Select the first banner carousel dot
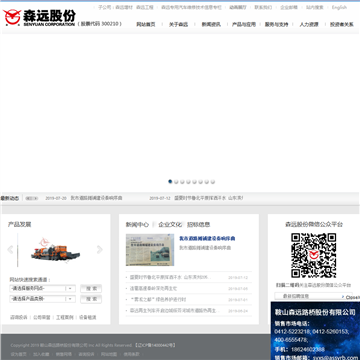 pyautogui.click(x=170, y=182)
